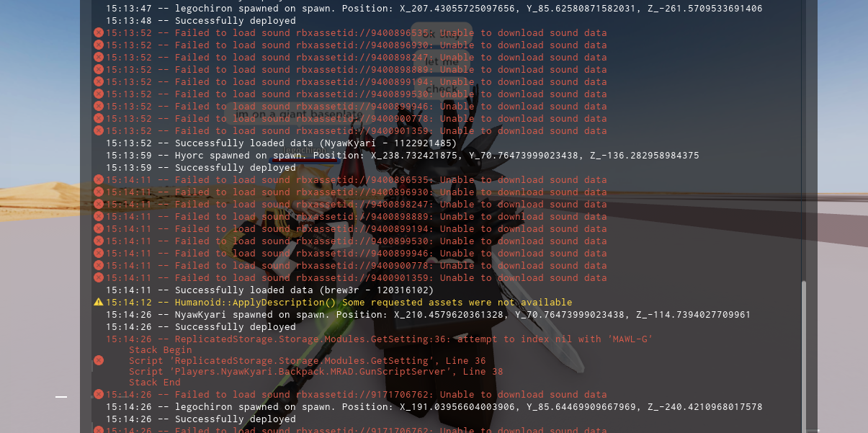Click the error icon for sound 9400898889 at 15:13:52

[99, 69]
